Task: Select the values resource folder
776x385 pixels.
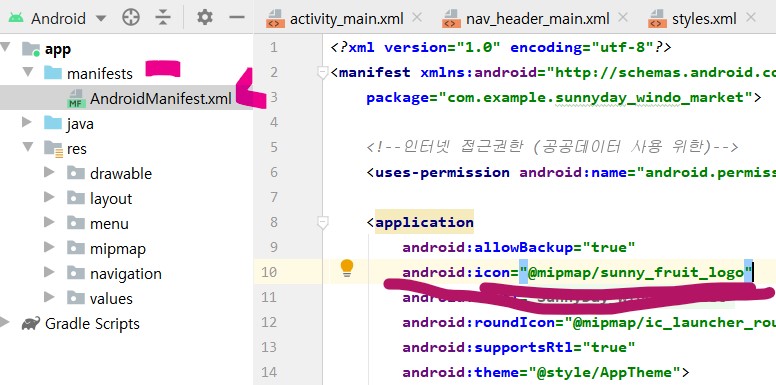Action: (x=111, y=299)
